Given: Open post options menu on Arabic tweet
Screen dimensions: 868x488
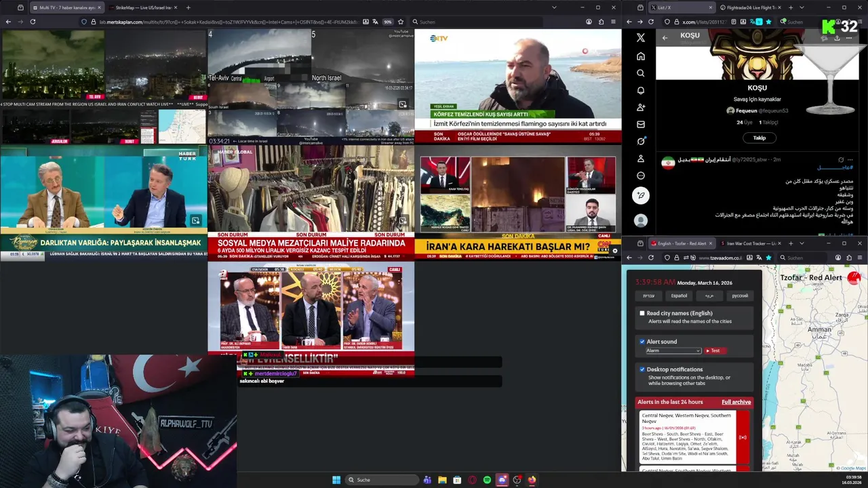Looking at the screenshot, I should [850, 159].
